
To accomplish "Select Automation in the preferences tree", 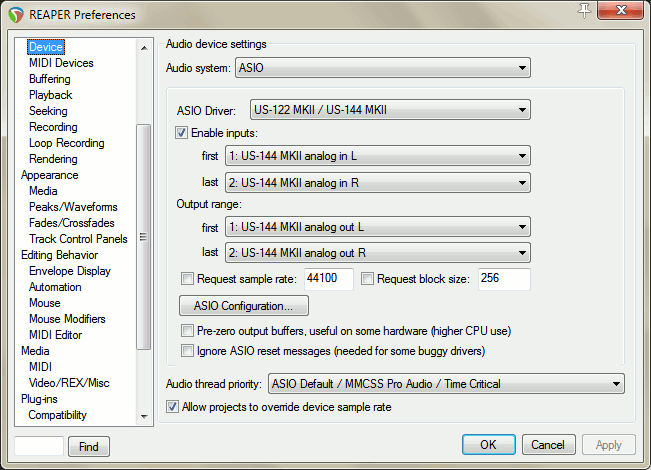I will coord(55,287).
